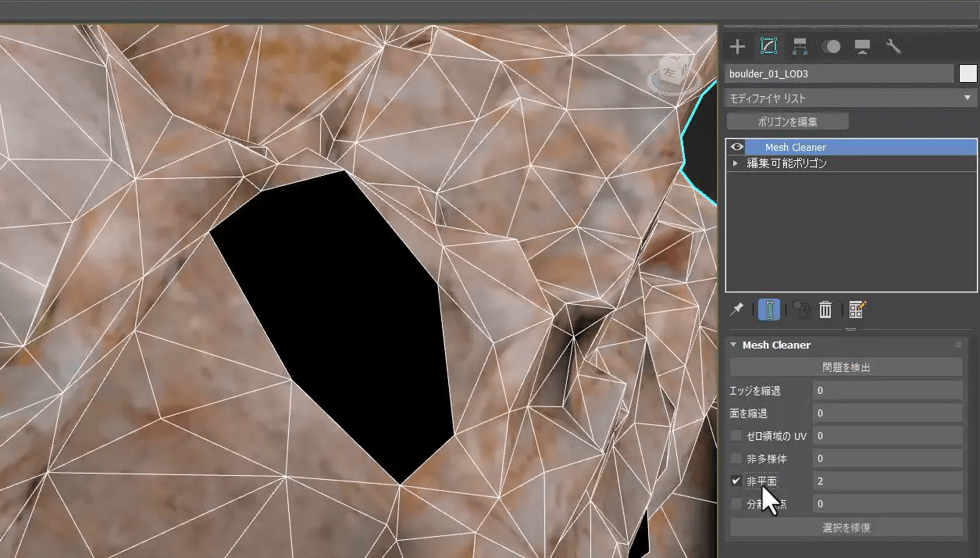Image resolution: width=980 pixels, height=558 pixels.
Task: Click the 面を縮退 value field
Action: coord(887,413)
